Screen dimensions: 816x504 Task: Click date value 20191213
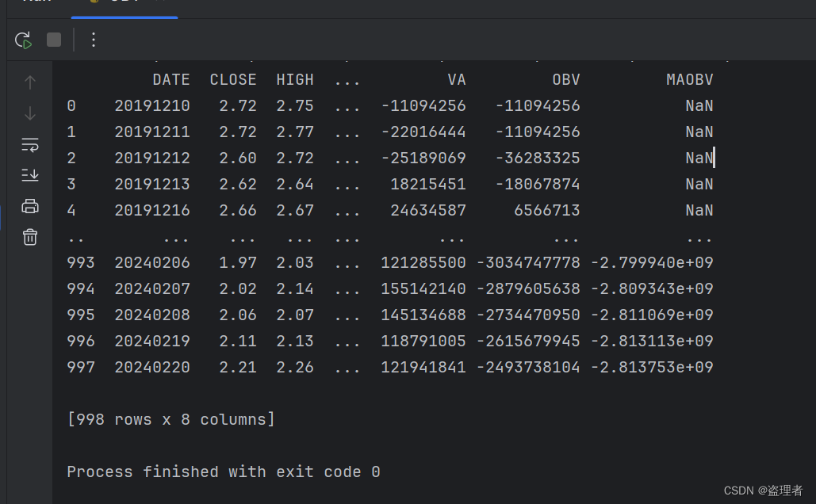[x=152, y=184]
